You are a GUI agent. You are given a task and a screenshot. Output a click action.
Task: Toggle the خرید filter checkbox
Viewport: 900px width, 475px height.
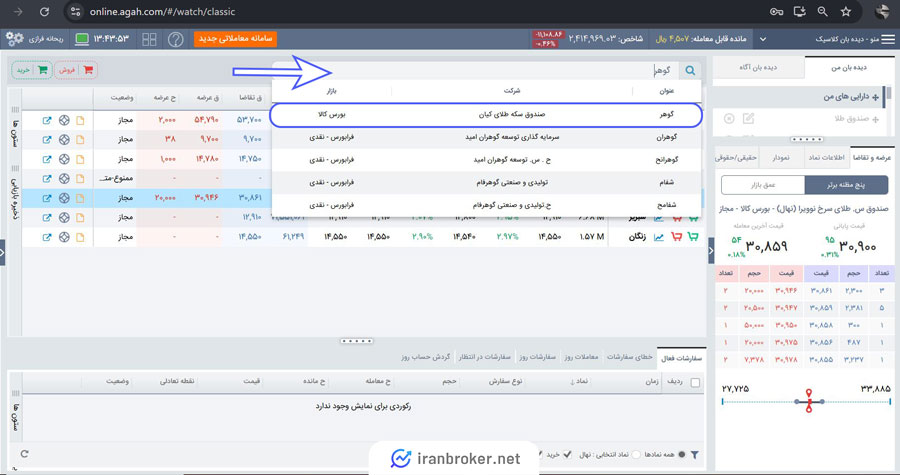click(568, 454)
